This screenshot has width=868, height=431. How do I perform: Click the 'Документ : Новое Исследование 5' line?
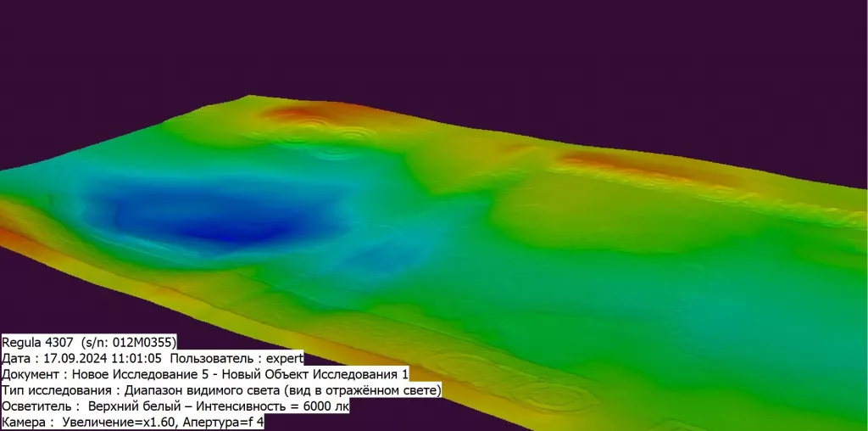click(205, 374)
